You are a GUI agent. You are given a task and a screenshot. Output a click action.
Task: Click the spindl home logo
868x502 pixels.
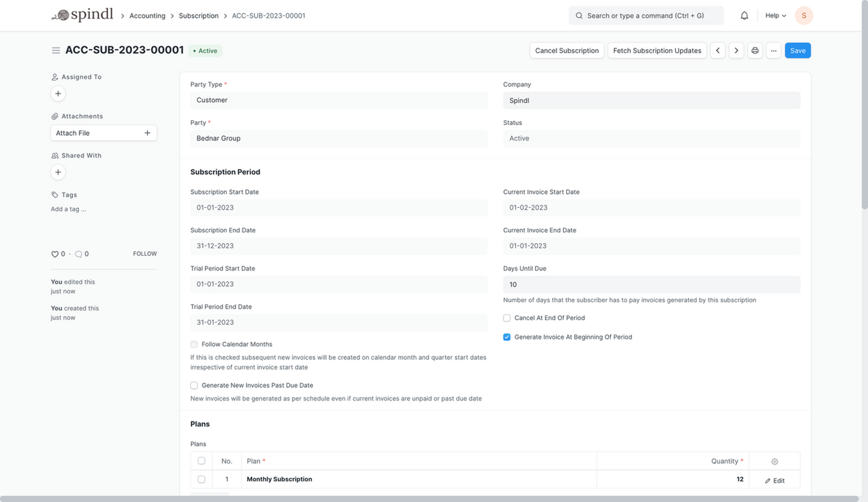click(x=83, y=15)
